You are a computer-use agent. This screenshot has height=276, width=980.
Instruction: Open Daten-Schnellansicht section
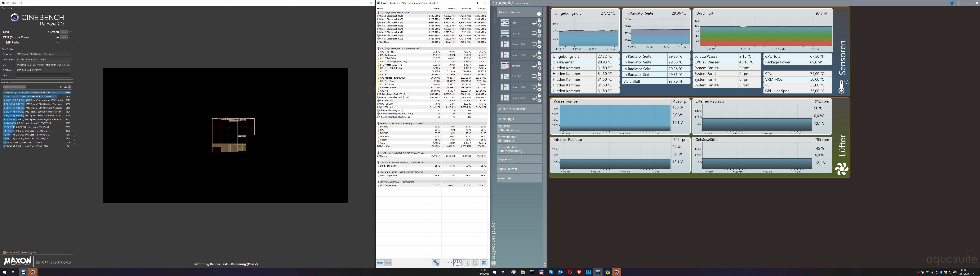pyautogui.click(x=519, y=109)
